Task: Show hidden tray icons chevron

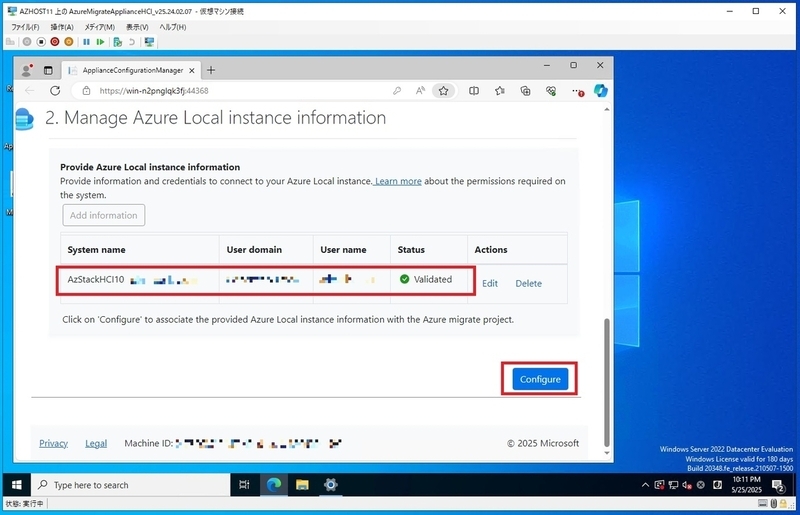Action: tap(645, 485)
